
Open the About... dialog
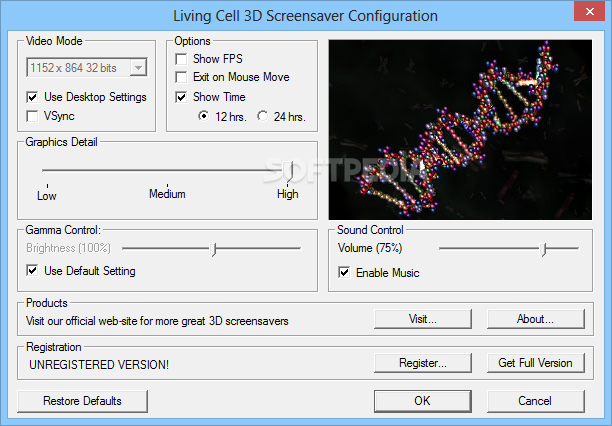point(536,319)
